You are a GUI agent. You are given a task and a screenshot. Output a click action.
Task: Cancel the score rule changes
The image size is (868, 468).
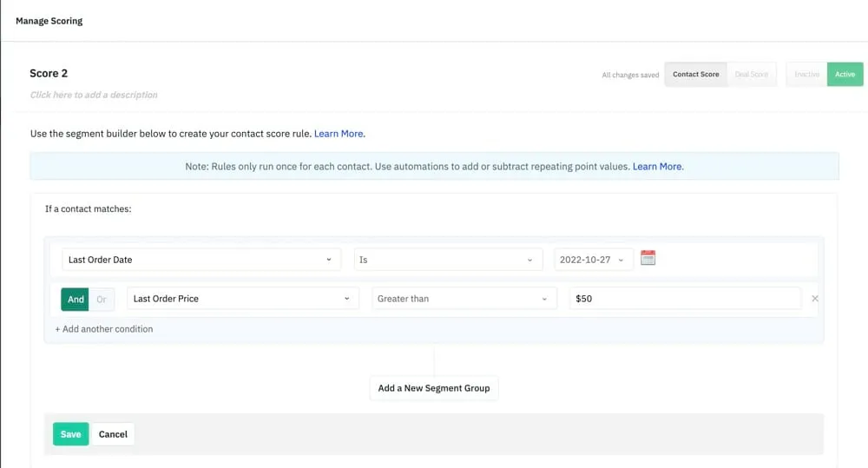coord(113,434)
